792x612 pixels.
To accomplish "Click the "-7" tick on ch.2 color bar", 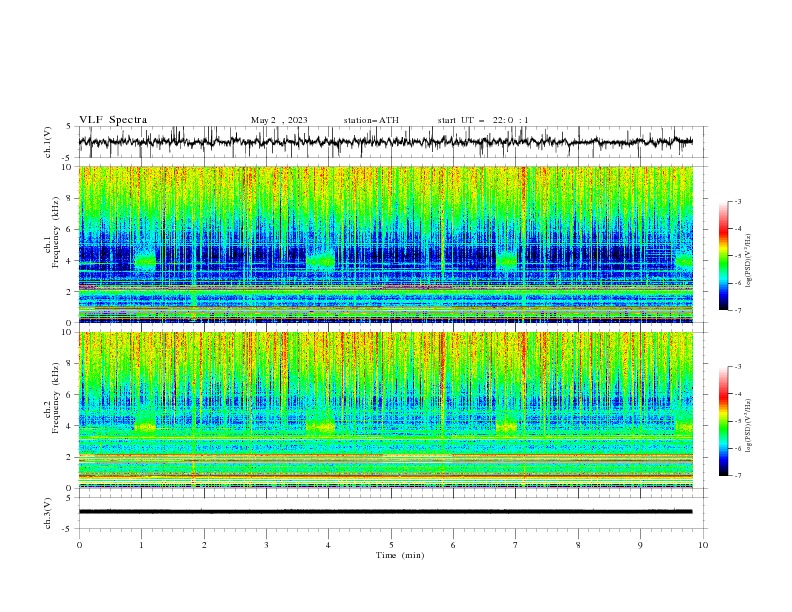I will (x=737, y=476).
